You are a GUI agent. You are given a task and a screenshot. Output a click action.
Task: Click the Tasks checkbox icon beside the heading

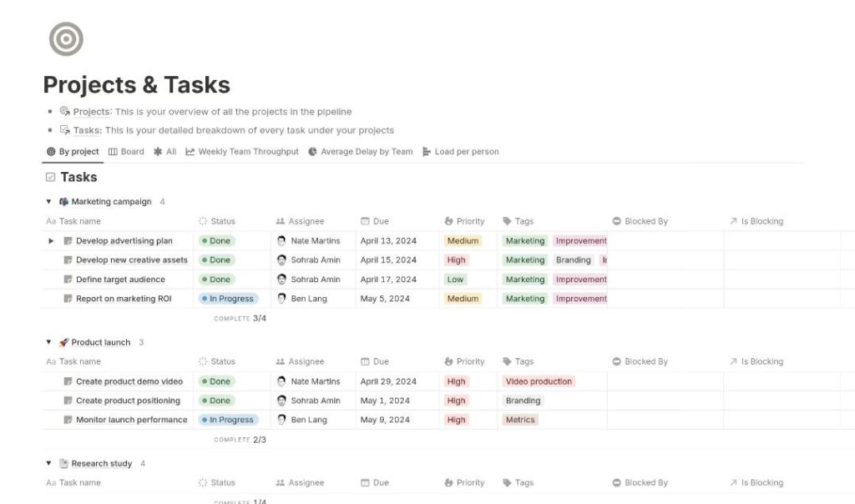pos(50,177)
